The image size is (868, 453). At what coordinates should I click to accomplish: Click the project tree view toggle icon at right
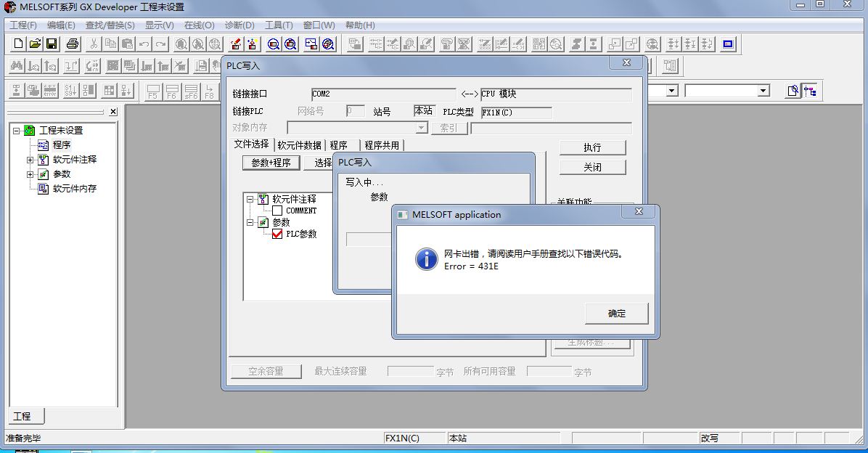[x=809, y=91]
